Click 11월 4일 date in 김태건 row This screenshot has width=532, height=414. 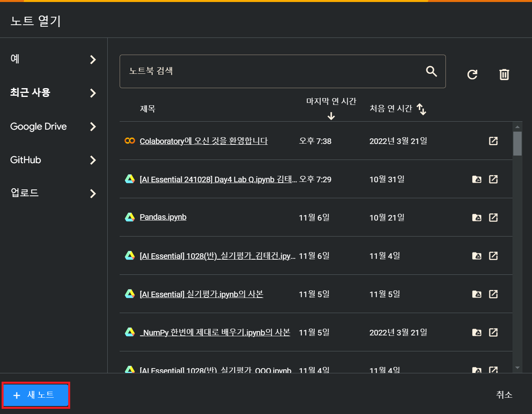pos(384,256)
